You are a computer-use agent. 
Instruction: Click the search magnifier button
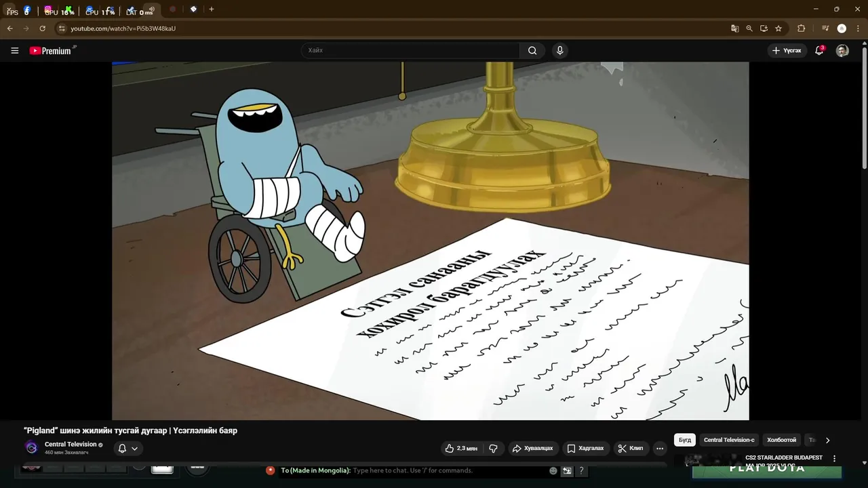(532, 50)
